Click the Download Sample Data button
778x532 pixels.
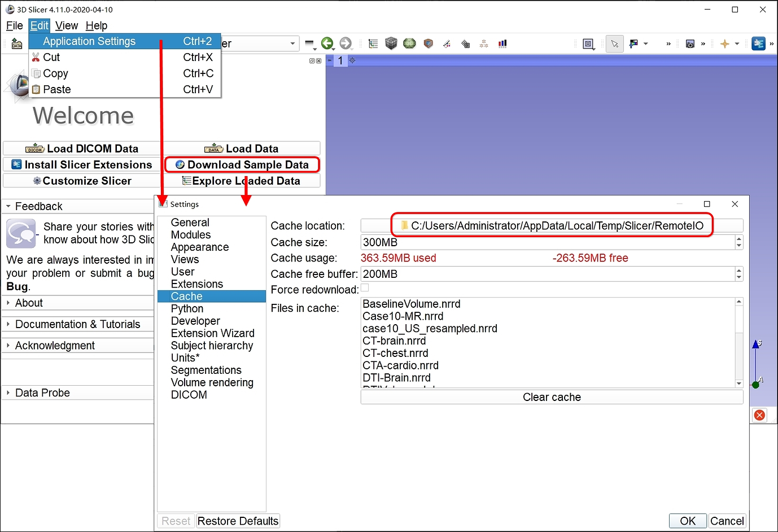click(x=242, y=165)
